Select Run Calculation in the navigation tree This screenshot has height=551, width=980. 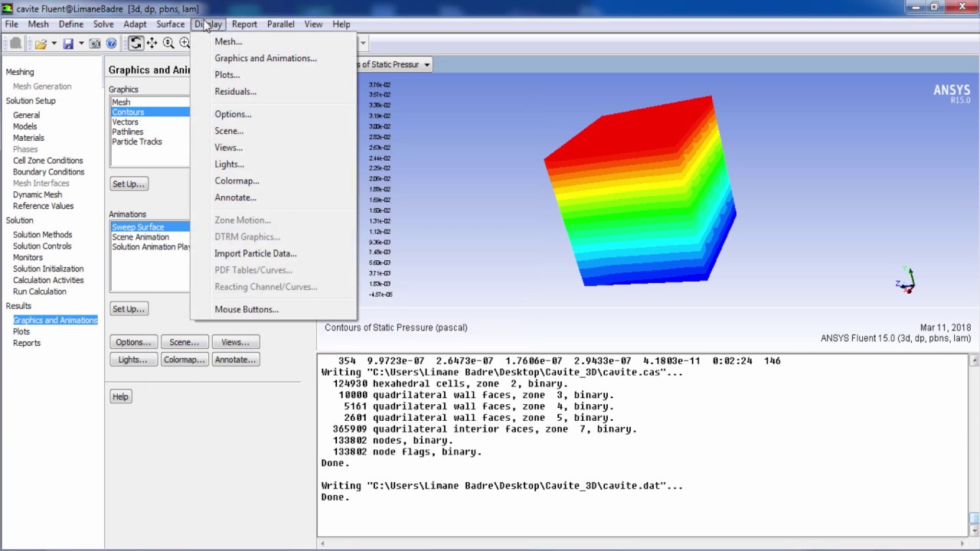[x=40, y=292]
